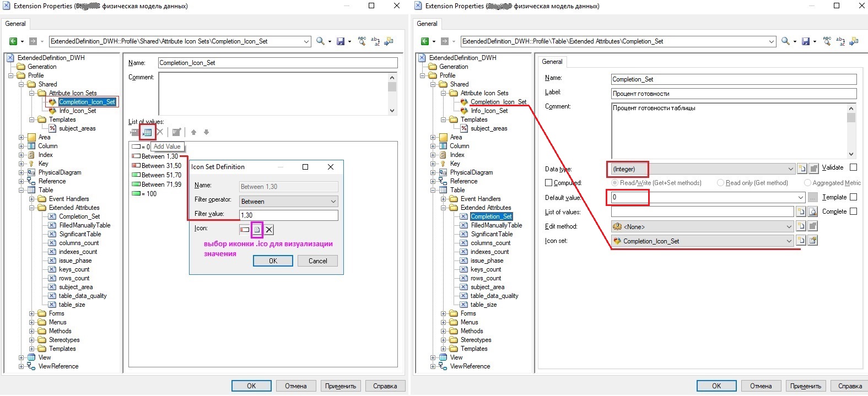Expand the View node in right tree
The image size is (868, 396).
coord(433,357)
